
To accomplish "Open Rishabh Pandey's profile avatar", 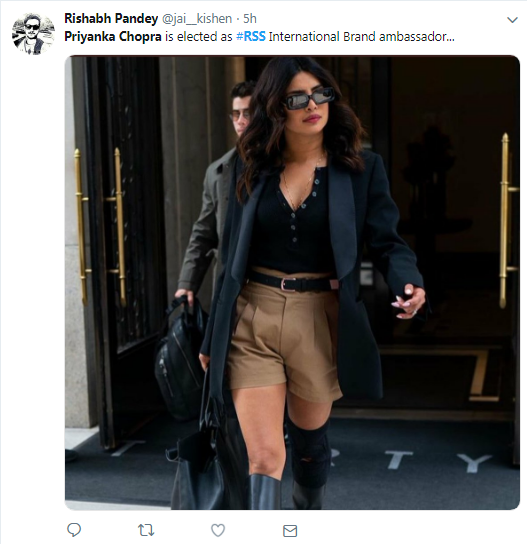I will tap(33, 34).
